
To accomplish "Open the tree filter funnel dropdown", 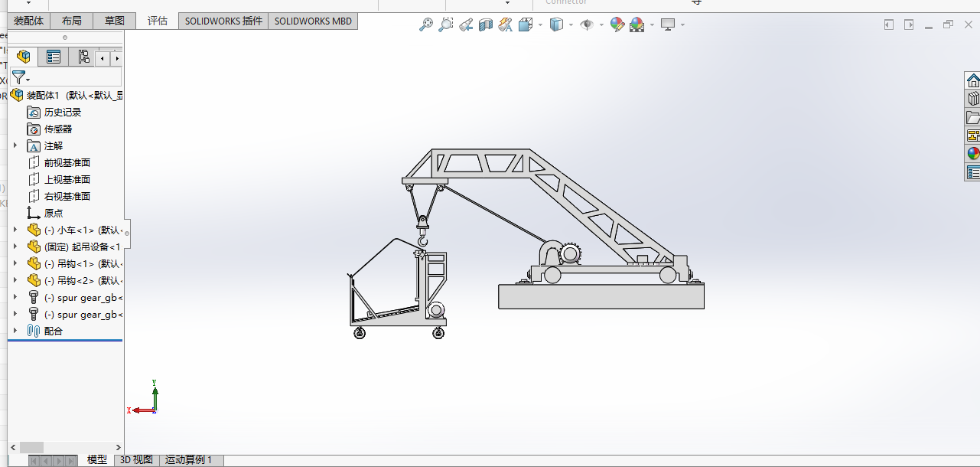I will tap(21, 77).
